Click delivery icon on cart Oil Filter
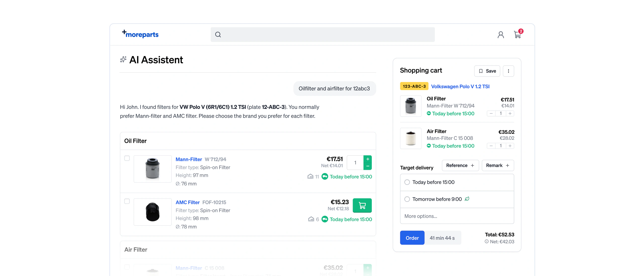 click(x=429, y=113)
